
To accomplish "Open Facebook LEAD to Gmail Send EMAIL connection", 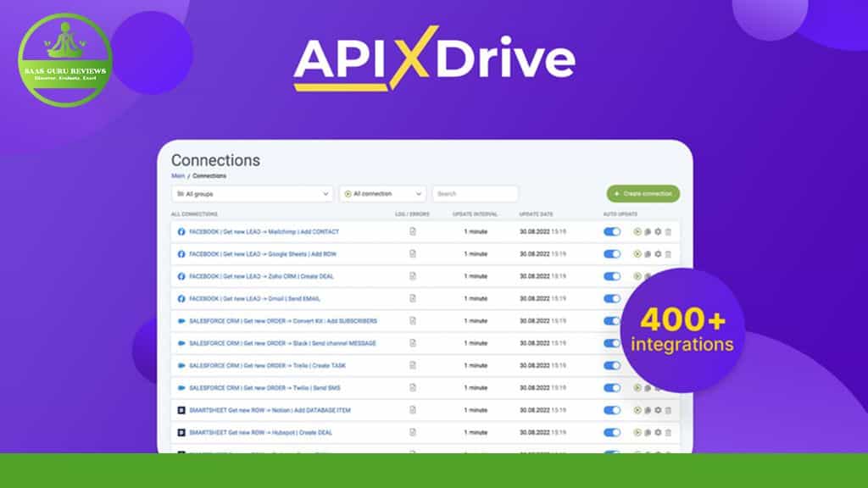I will pyautogui.click(x=254, y=299).
